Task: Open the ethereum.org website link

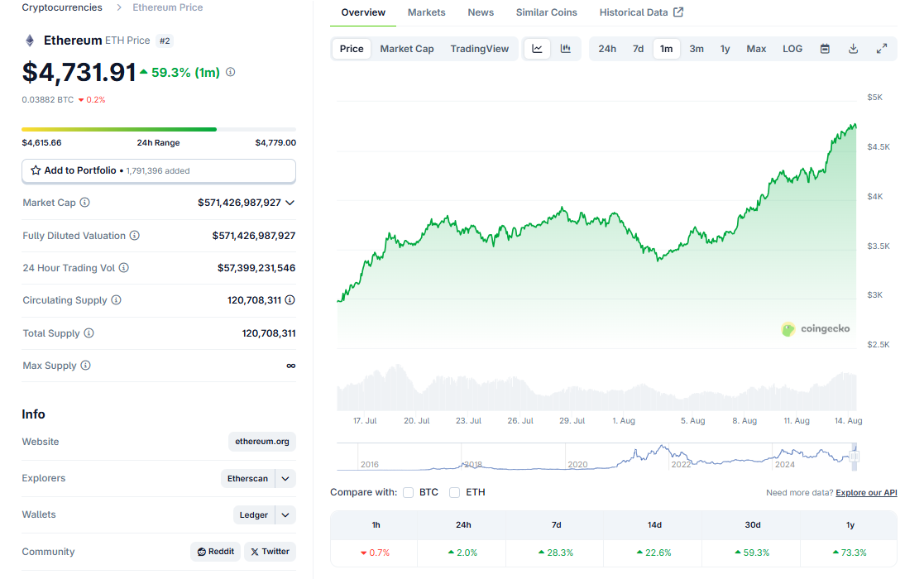Action: tap(262, 442)
